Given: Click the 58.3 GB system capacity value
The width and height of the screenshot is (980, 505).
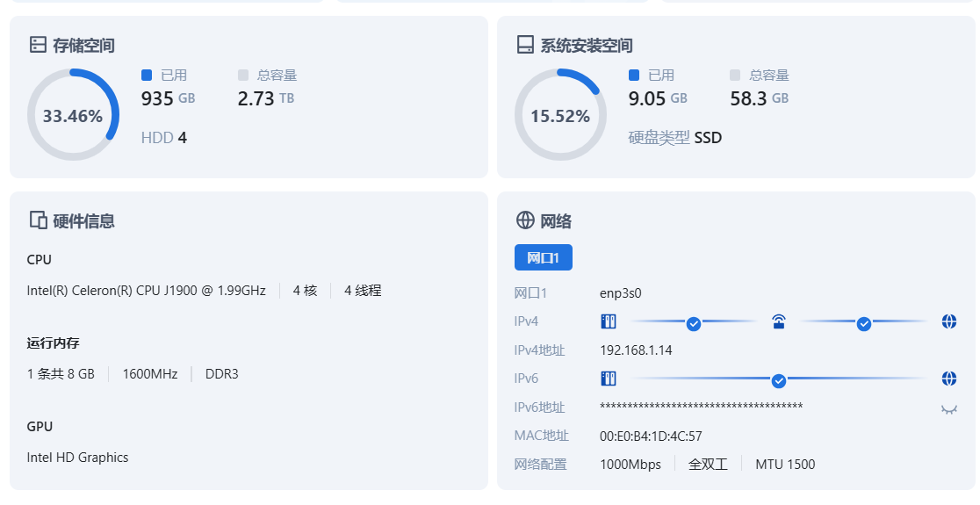Looking at the screenshot, I should [x=760, y=98].
